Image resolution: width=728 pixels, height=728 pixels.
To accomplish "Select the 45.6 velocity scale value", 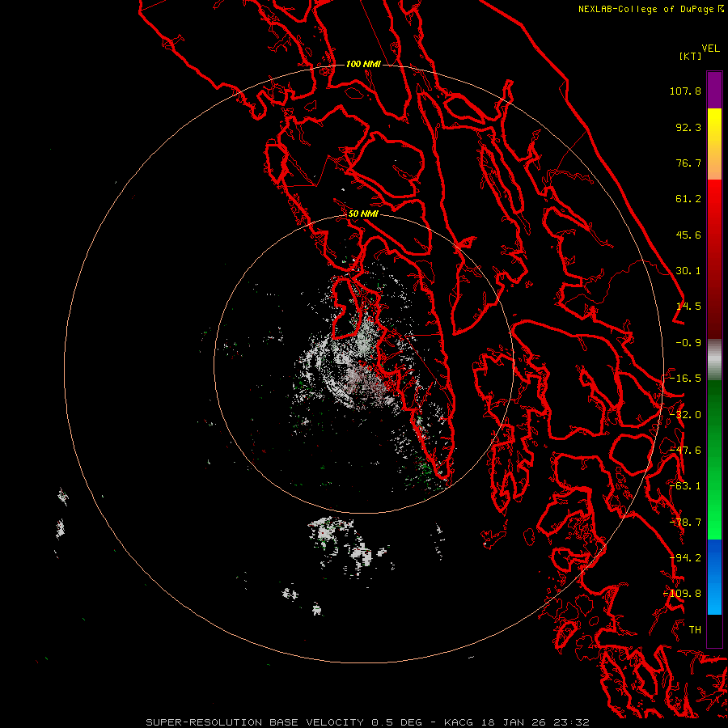I will point(688,235).
